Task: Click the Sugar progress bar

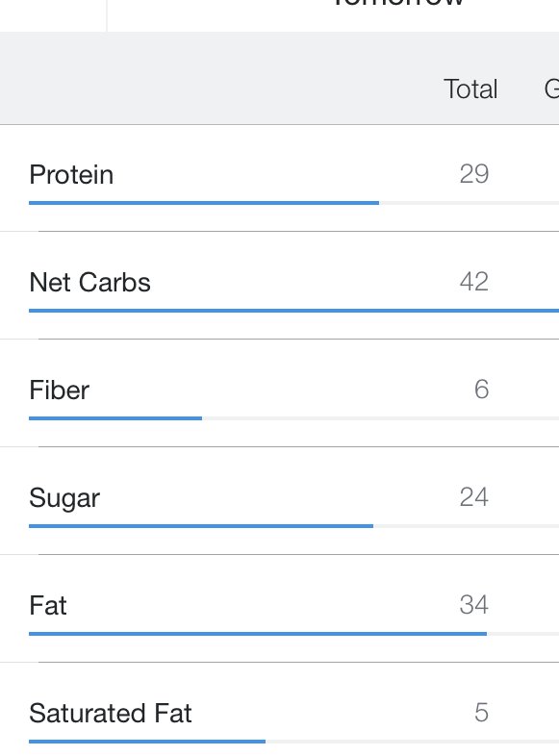Action: click(x=201, y=526)
